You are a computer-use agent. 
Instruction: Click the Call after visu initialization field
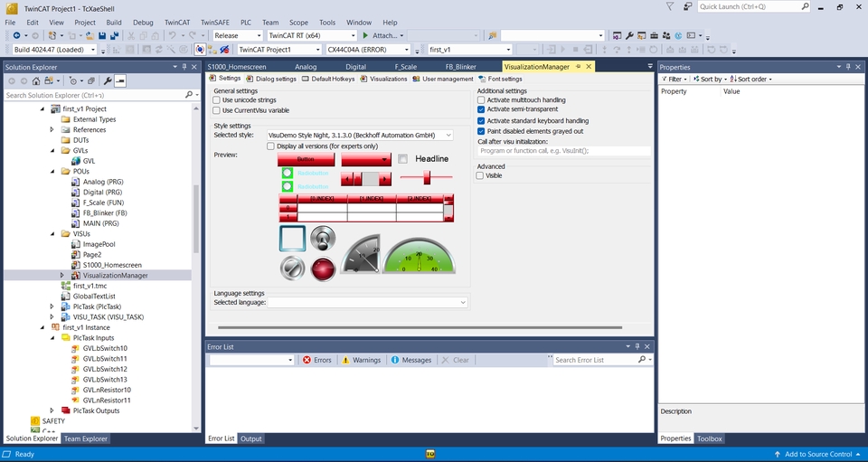563,150
